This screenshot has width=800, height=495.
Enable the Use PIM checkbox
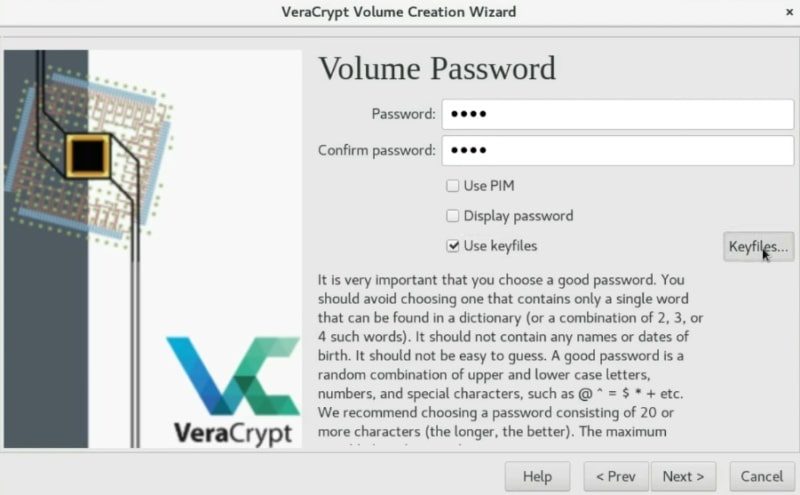[453, 186]
